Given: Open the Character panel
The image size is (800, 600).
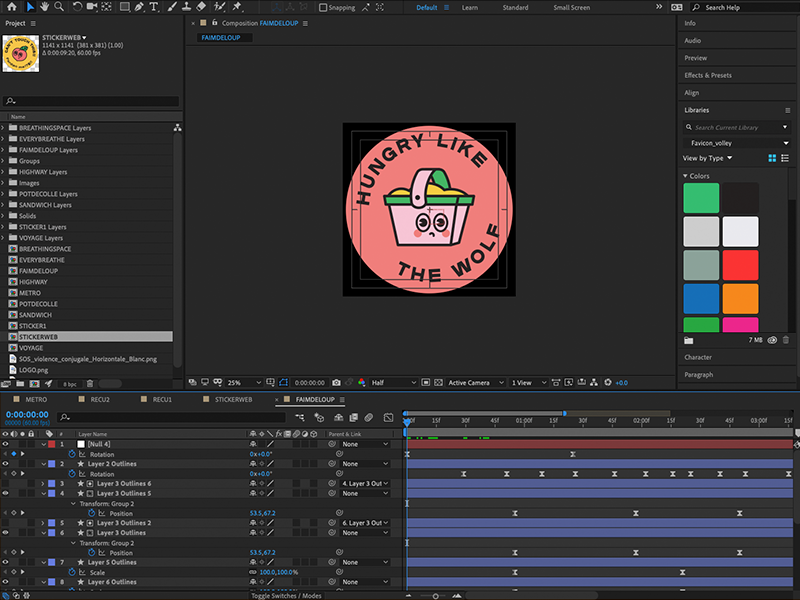Looking at the screenshot, I should 698,357.
